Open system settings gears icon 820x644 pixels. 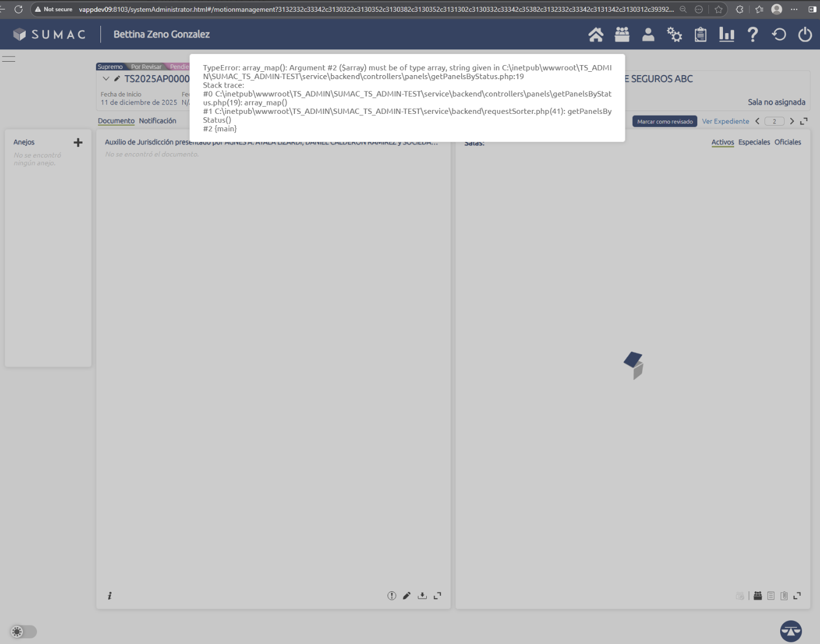[674, 35]
